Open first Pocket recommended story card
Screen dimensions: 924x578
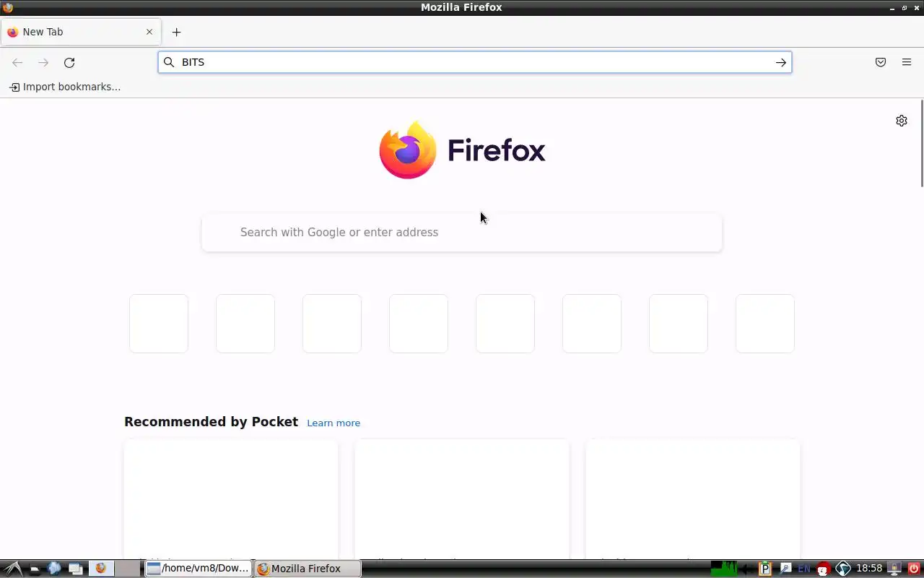(x=231, y=499)
